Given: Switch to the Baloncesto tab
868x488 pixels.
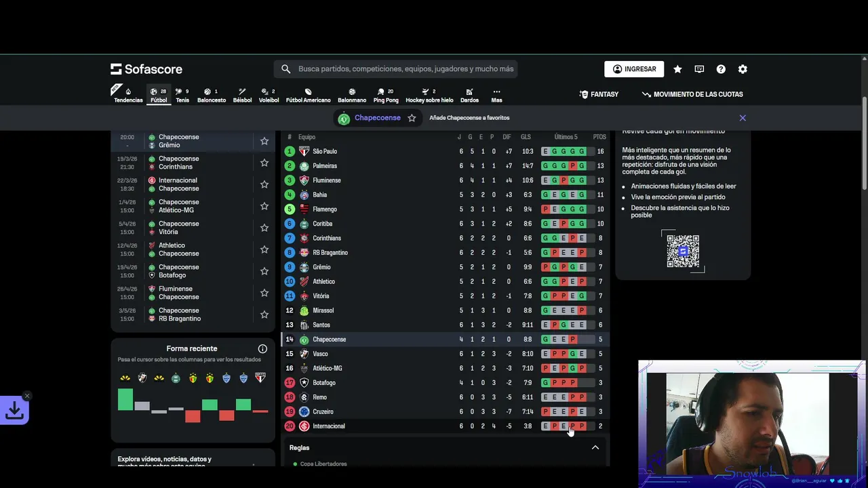Looking at the screenshot, I should pos(212,95).
